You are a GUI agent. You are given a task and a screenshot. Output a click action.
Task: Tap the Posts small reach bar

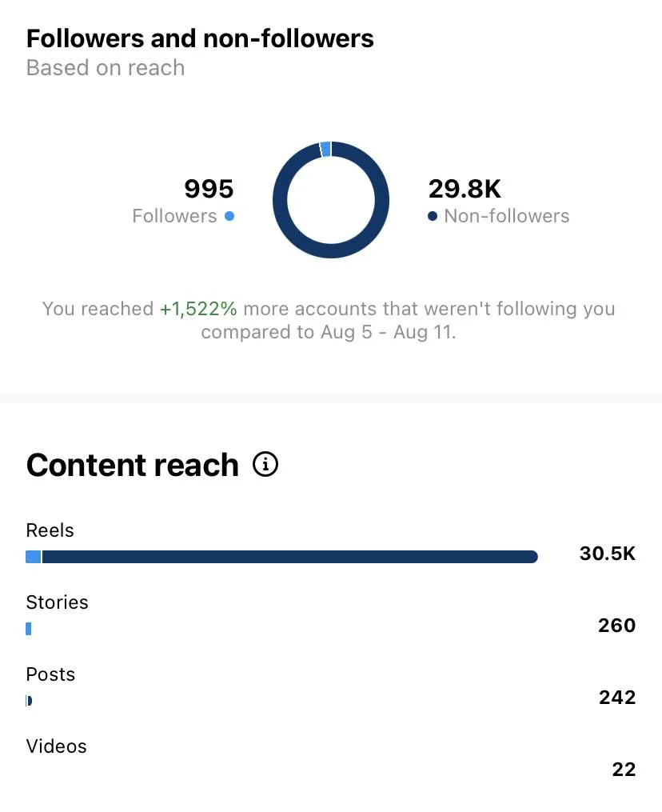[29, 701]
